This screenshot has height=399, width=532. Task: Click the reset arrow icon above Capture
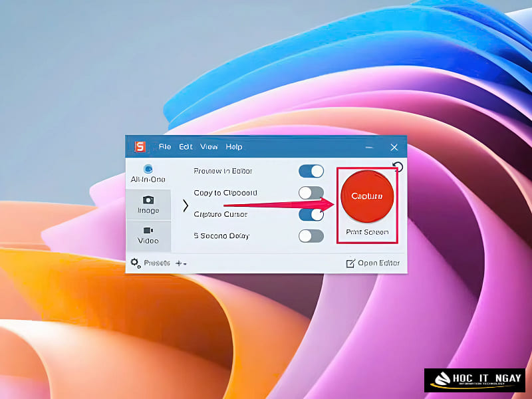coord(398,167)
